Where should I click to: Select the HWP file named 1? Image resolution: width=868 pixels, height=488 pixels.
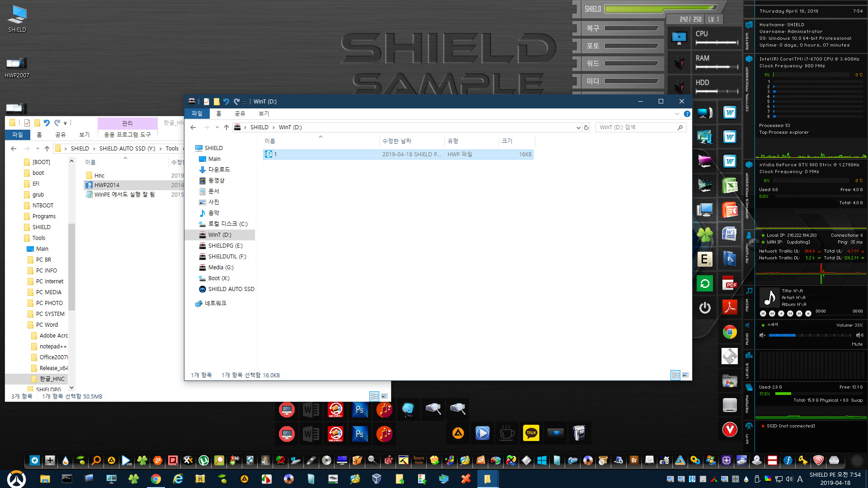pos(398,155)
